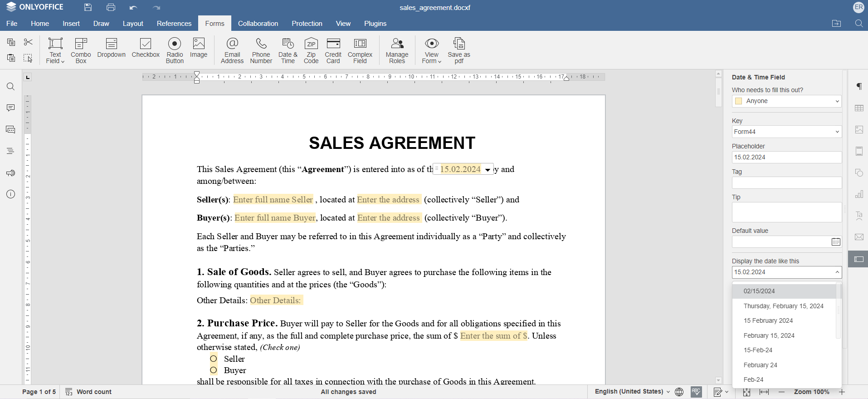Switch to the Collaboration tab

[258, 24]
